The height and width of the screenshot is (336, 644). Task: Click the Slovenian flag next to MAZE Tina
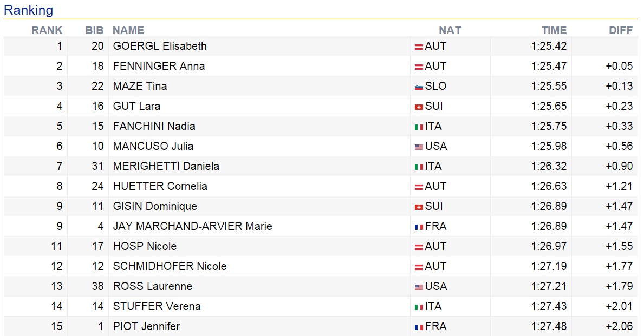tap(418, 87)
